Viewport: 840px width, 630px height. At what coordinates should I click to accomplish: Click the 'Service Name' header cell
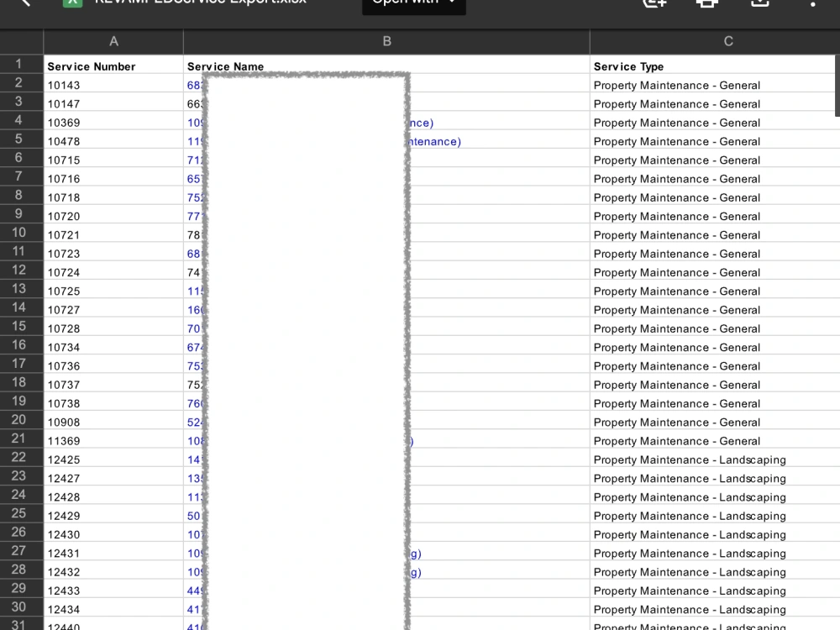[386, 66]
